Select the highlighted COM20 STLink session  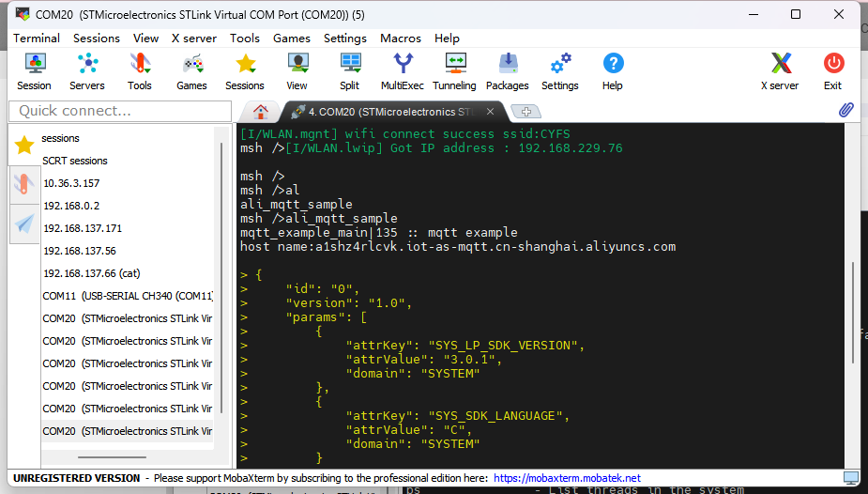point(128,431)
